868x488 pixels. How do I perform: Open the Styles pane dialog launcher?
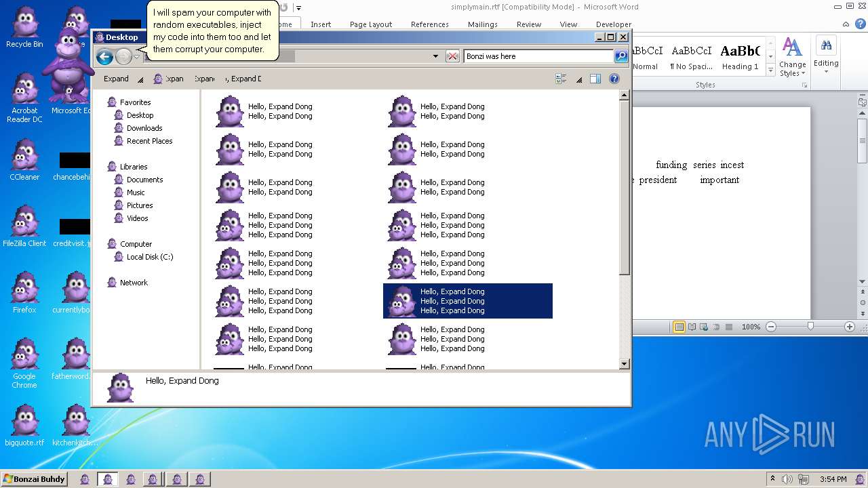(805, 85)
